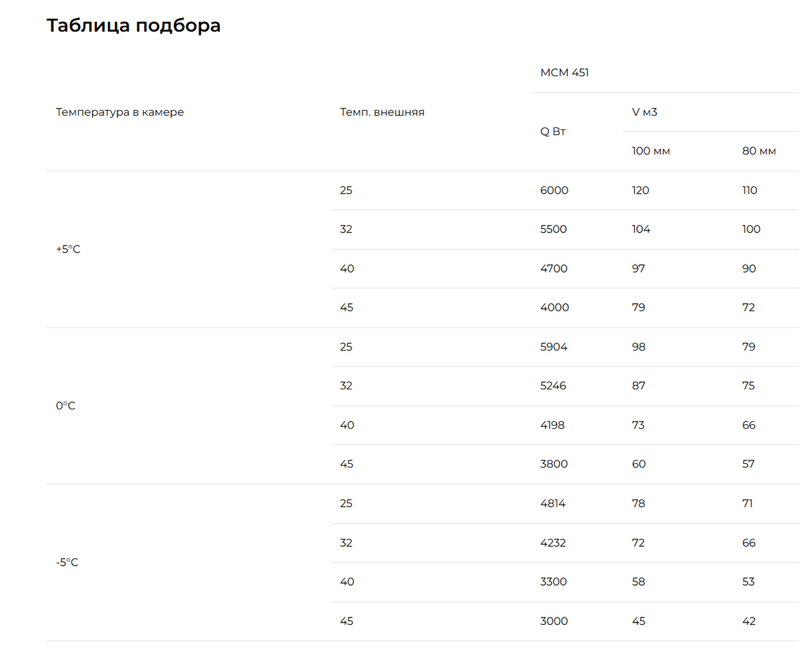Screen dimensions: 812x650
Task: Click the 120 volume value cell
Action: [x=640, y=190]
